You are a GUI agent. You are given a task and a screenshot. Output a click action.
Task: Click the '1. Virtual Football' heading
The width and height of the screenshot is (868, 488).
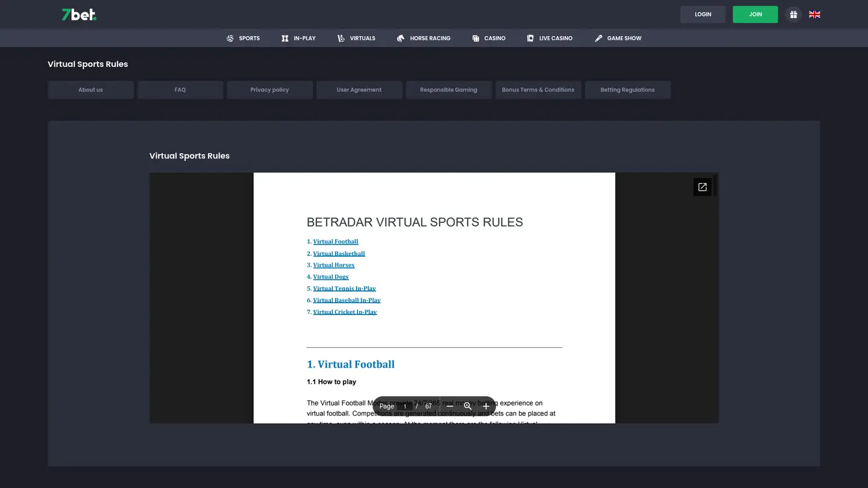351,364
